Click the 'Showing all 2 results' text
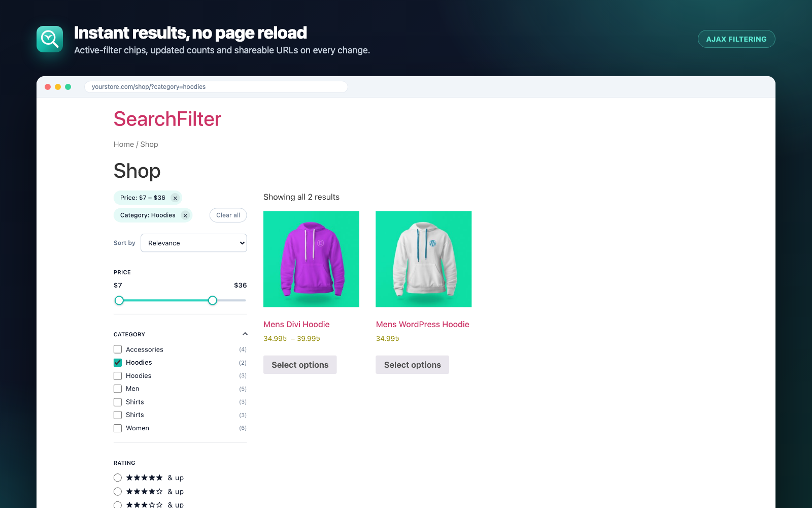The image size is (812, 508). coord(301,197)
